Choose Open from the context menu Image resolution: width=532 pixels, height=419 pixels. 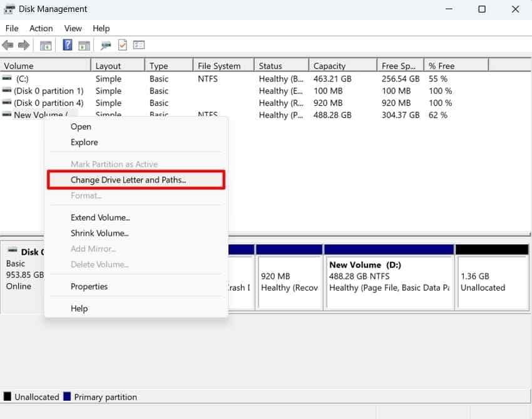click(x=136, y=127)
